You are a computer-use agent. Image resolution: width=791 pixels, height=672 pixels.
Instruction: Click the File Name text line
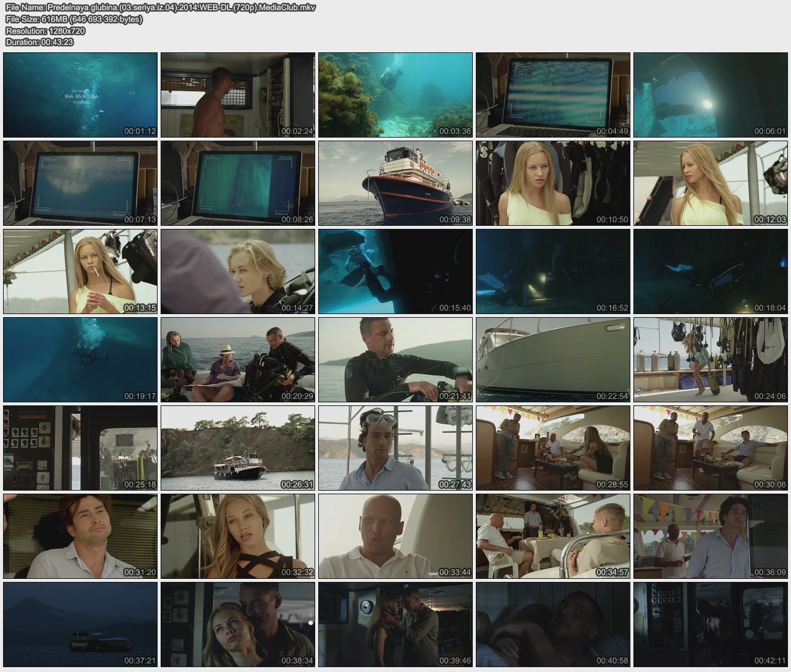coord(161,8)
